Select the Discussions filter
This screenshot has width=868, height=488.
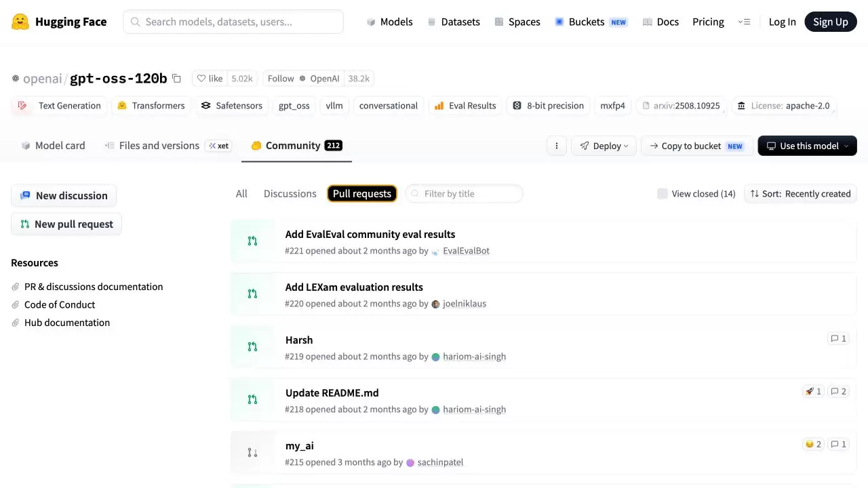290,194
